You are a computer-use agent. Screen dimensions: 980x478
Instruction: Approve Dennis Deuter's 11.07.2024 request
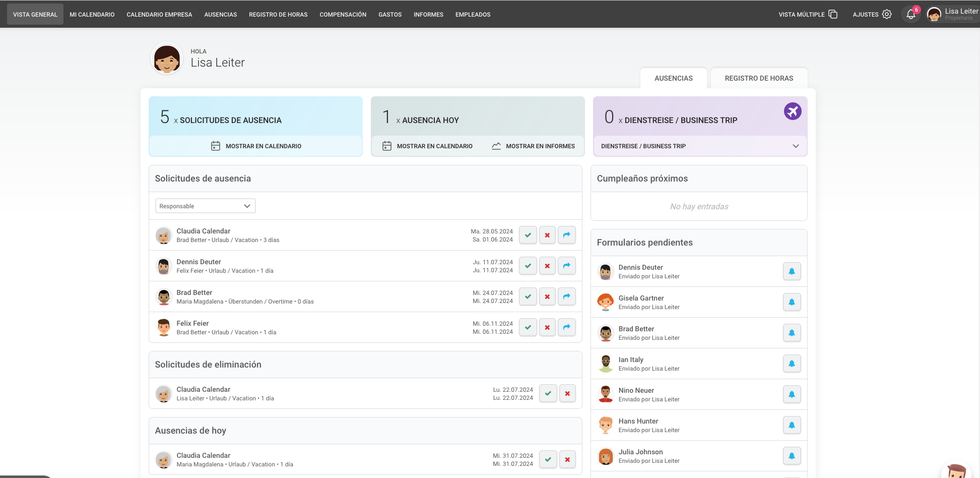tap(528, 266)
